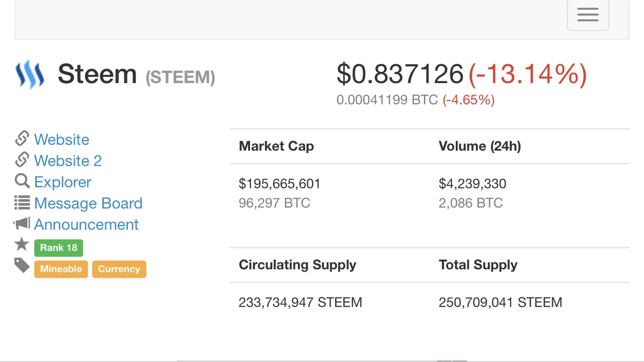
Task: Open the Announcement link
Action: pyautogui.click(x=86, y=224)
